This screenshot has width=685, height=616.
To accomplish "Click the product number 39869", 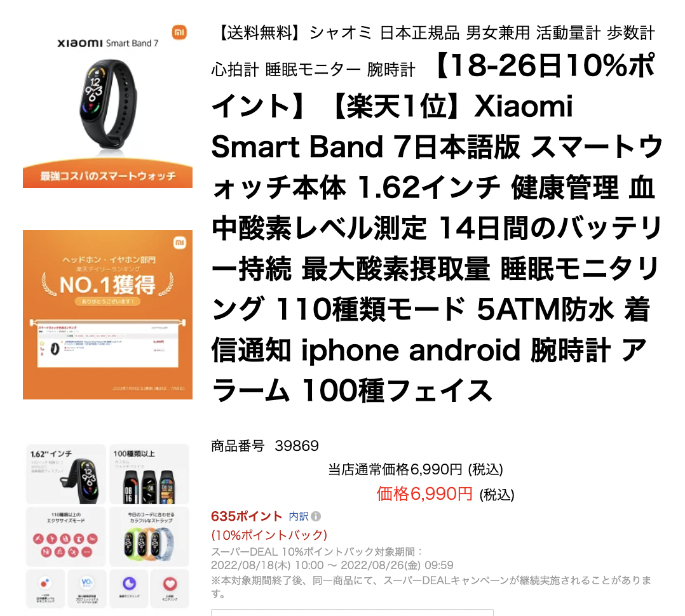I will click(x=297, y=446).
